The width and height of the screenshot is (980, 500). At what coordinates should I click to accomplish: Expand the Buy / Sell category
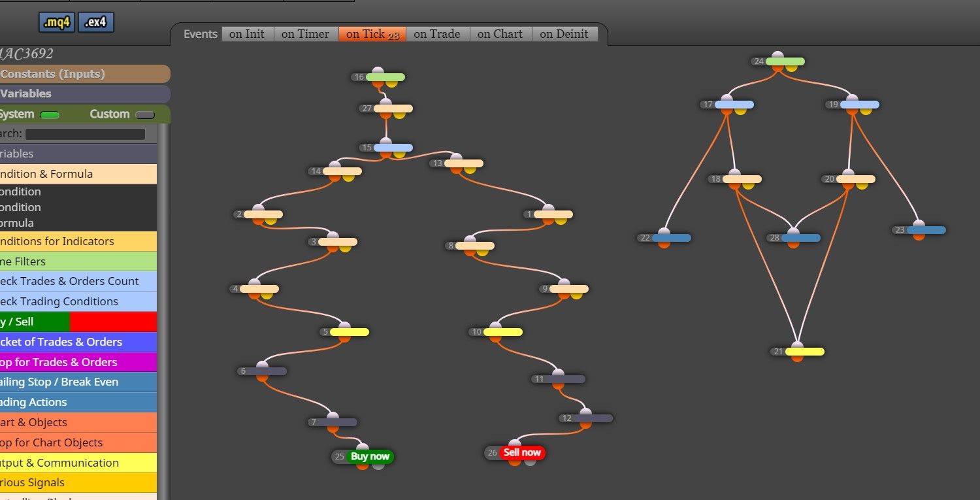[x=78, y=322]
